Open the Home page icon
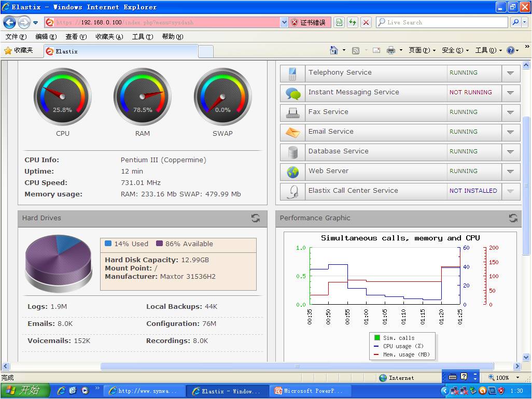This screenshot has height=399, width=532. 334,50
